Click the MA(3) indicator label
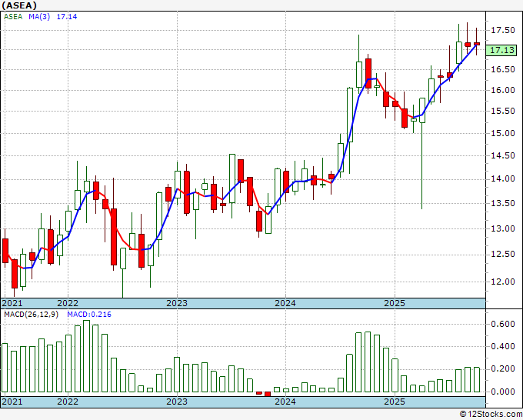The image size is (523, 420). (40, 15)
